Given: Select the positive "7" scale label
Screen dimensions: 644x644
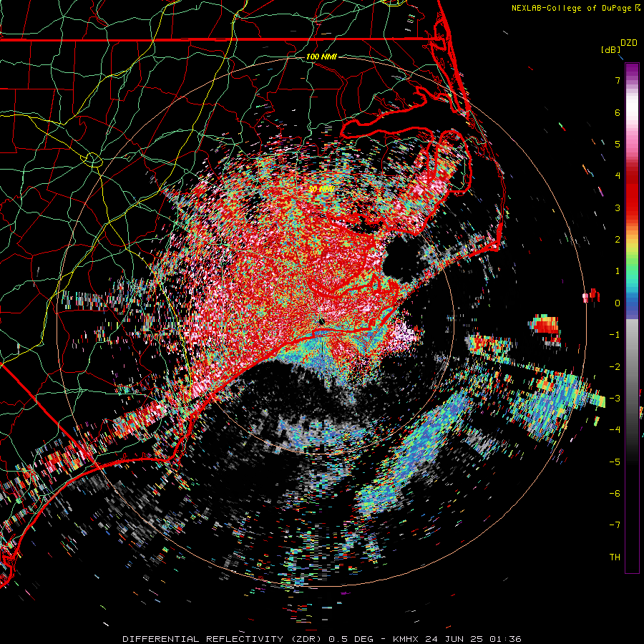Looking at the screenshot, I should point(618,80).
